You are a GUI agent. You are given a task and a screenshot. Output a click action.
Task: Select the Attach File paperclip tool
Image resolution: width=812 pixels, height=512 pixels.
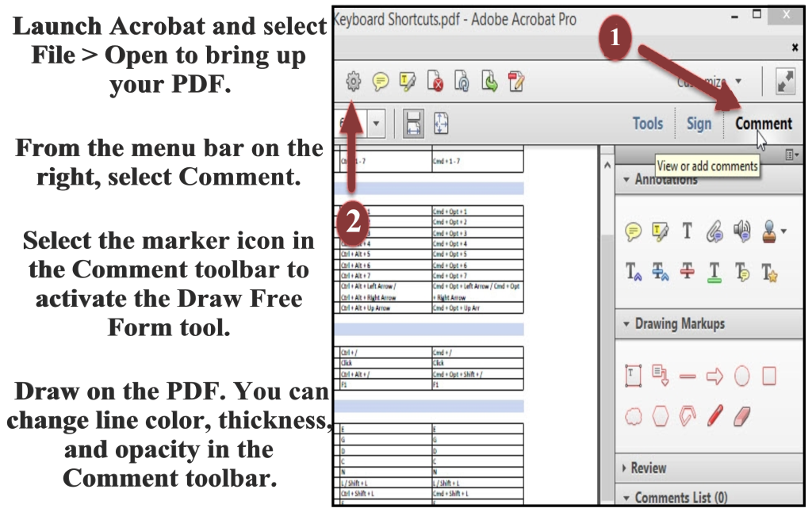click(714, 231)
